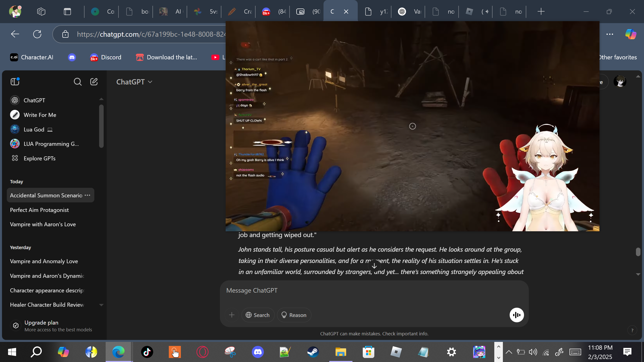
Task: Open LUA Programming GPT
Action: click(x=50, y=144)
